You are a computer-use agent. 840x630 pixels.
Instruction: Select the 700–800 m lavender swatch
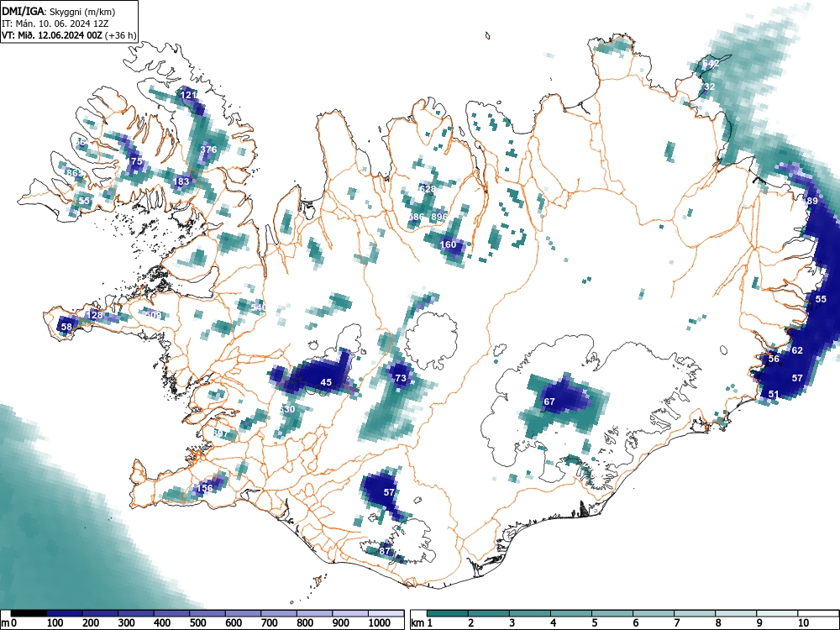[279, 613]
